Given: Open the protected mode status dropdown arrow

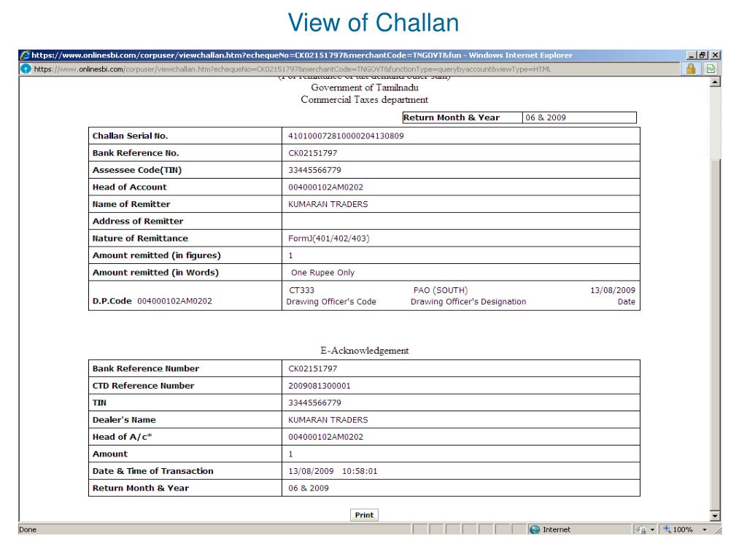Looking at the screenshot, I should coord(652,529).
